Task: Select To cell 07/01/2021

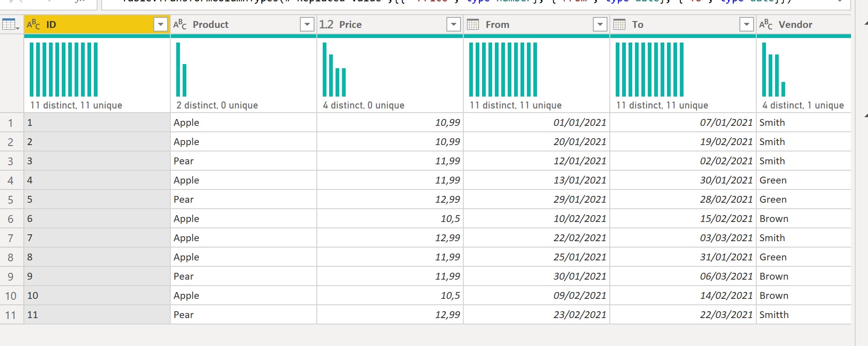Action: 683,123
